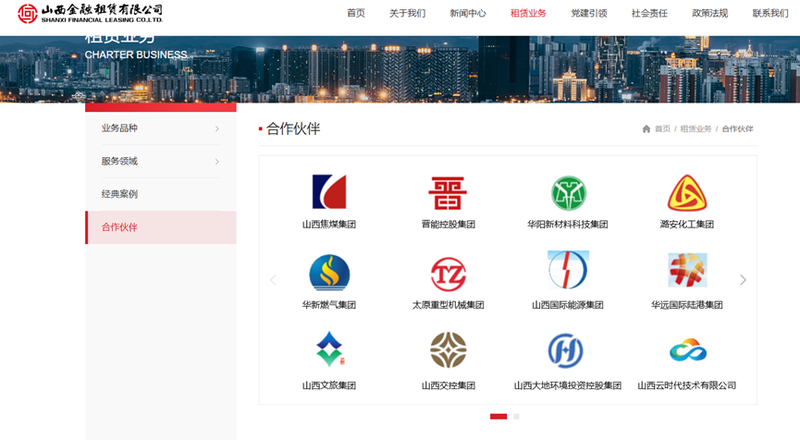The height and width of the screenshot is (440, 800).
Task: Click the 华新燃气集团 flame logo
Action: click(x=330, y=273)
